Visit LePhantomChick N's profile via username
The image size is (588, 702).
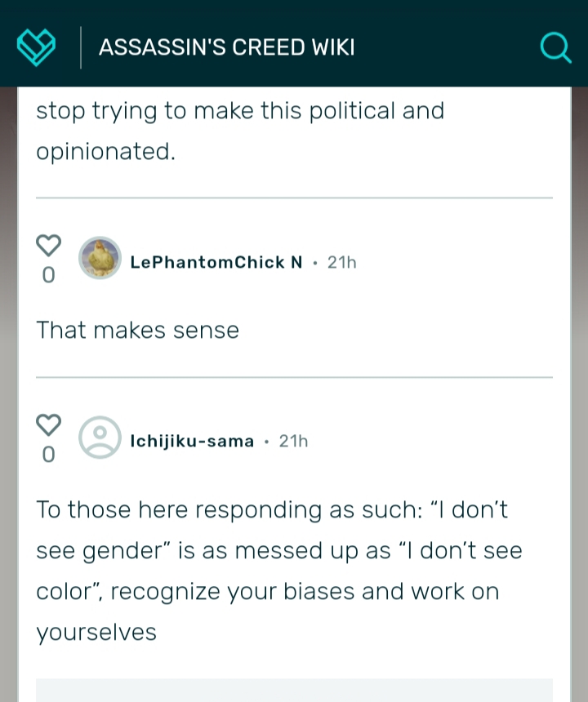(216, 262)
